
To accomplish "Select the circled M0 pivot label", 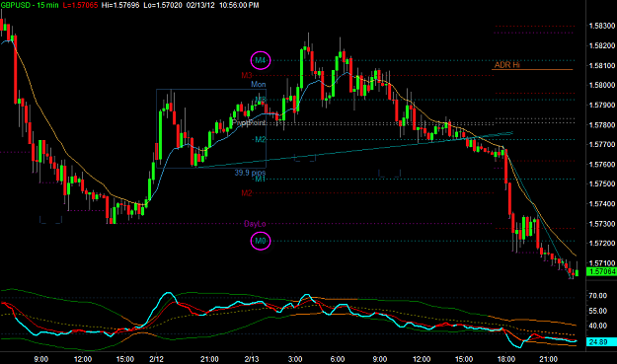I will (261, 241).
